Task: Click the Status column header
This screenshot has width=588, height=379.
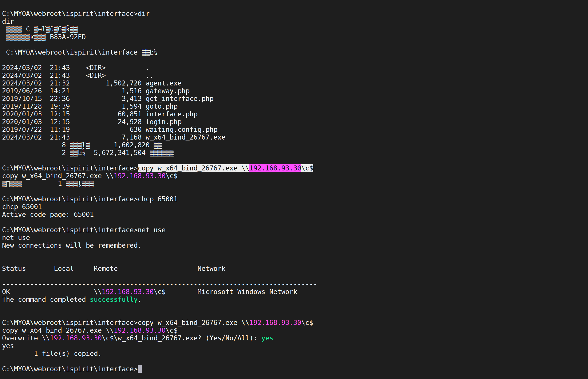Action: (x=14, y=269)
